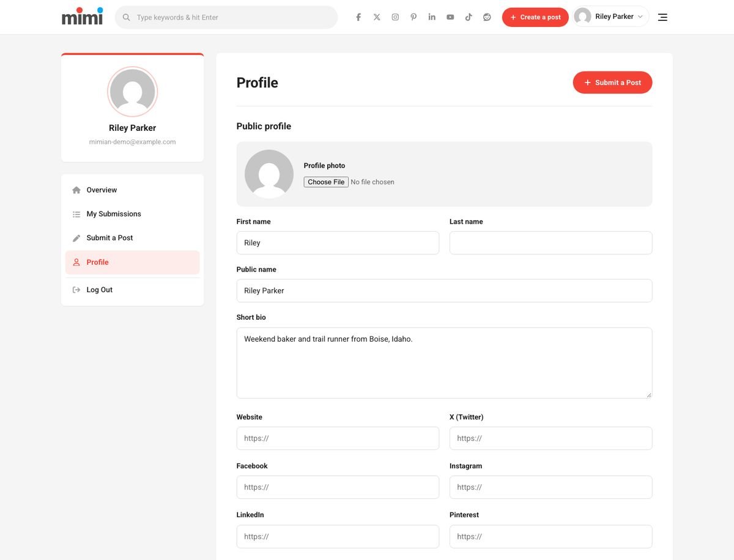
Task: Click the Short bio resize handle
Action: tap(648, 395)
